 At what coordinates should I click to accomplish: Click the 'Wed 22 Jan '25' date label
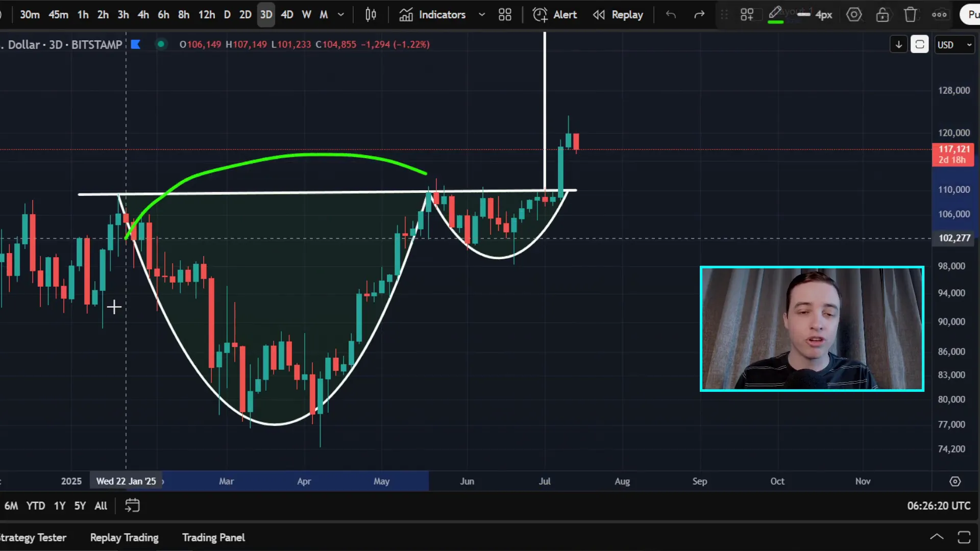point(126,481)
